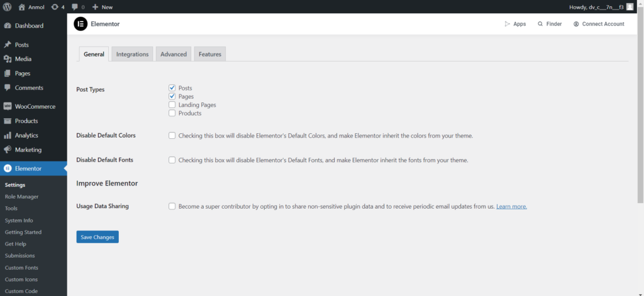
Task: Open the updates icon showing 4
Action: coord(55,7)
